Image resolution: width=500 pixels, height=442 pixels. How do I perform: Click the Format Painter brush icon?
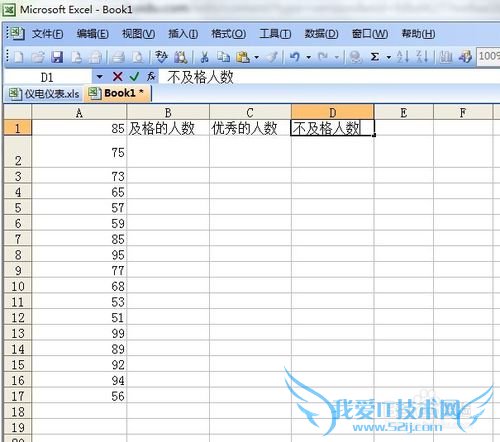pyautogui.click(x=272, y=57)
